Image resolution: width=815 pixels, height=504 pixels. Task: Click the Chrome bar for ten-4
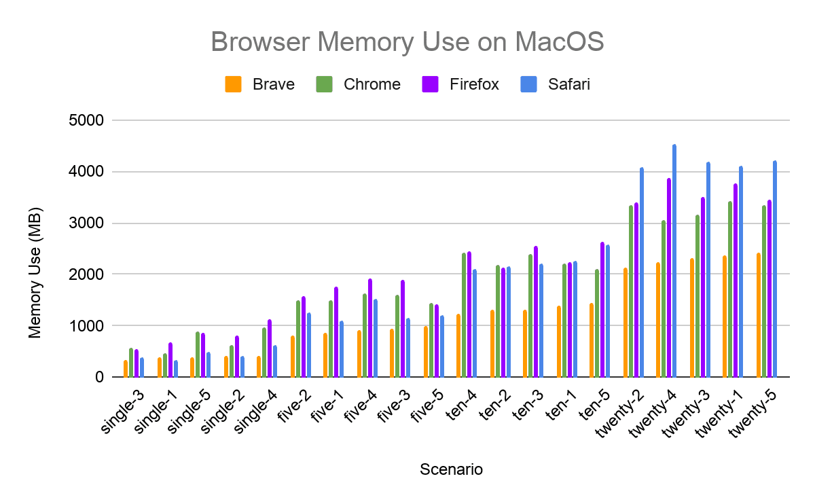(464, 315)
